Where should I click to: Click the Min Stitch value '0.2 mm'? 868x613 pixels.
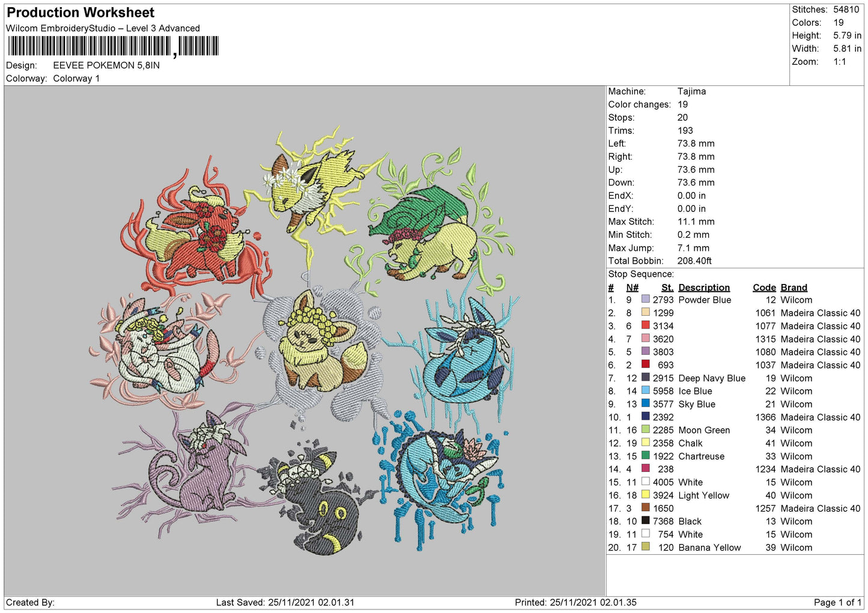[693, 235]
